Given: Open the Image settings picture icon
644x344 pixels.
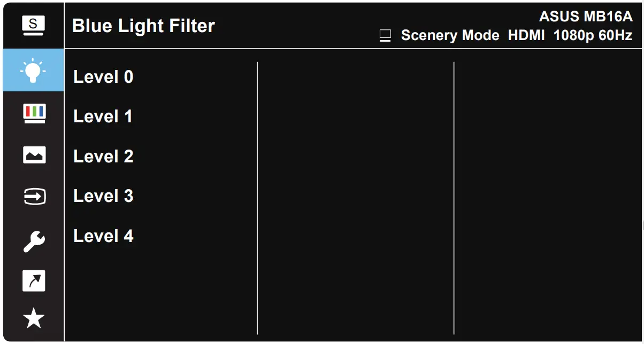Looking at the screenshot, I should 34,155.
